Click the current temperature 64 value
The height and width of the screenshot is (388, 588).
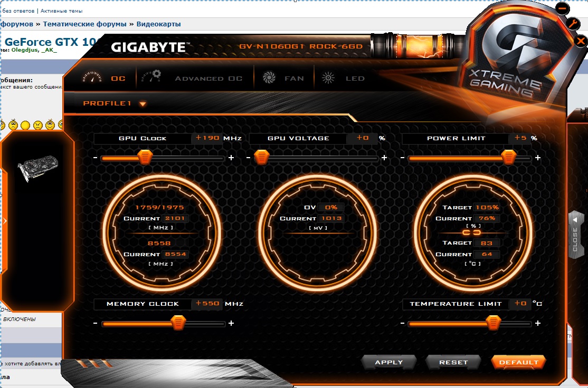point(487,254)
